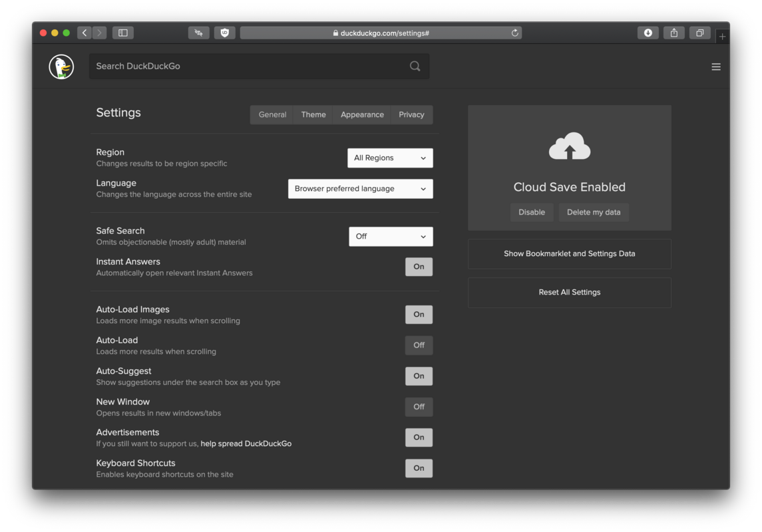
Task: Click the Instant Answers label
Action: (128, 261)
